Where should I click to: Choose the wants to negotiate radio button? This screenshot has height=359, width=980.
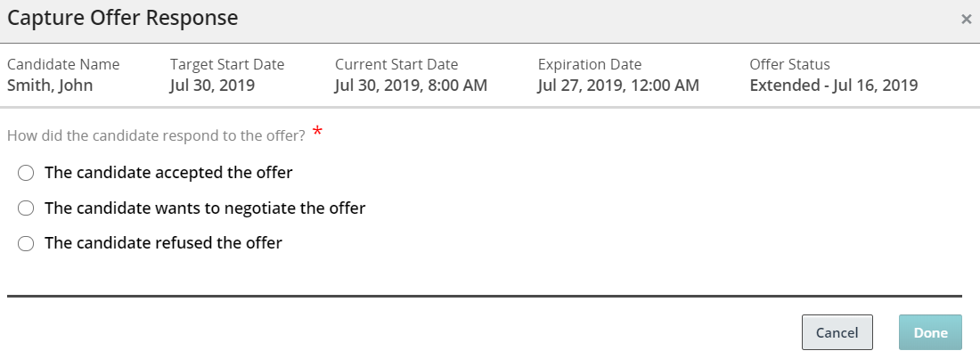(x=26, y=208)
